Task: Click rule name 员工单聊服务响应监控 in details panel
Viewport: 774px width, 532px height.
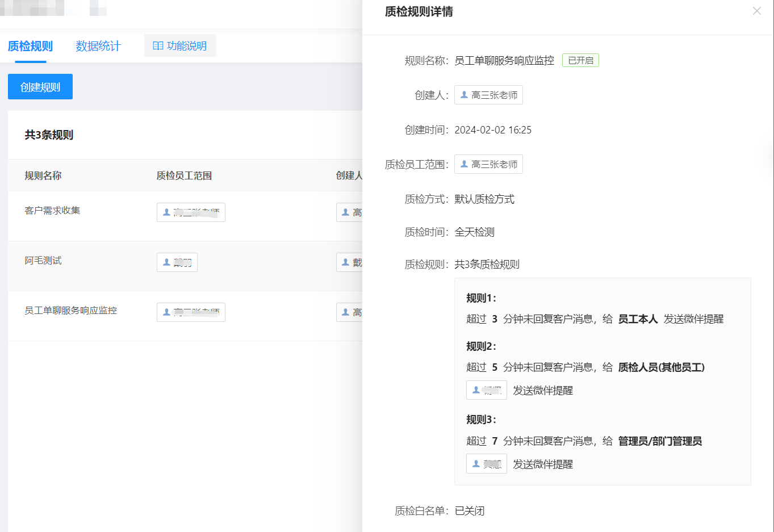Action: (x=504, y=61)
